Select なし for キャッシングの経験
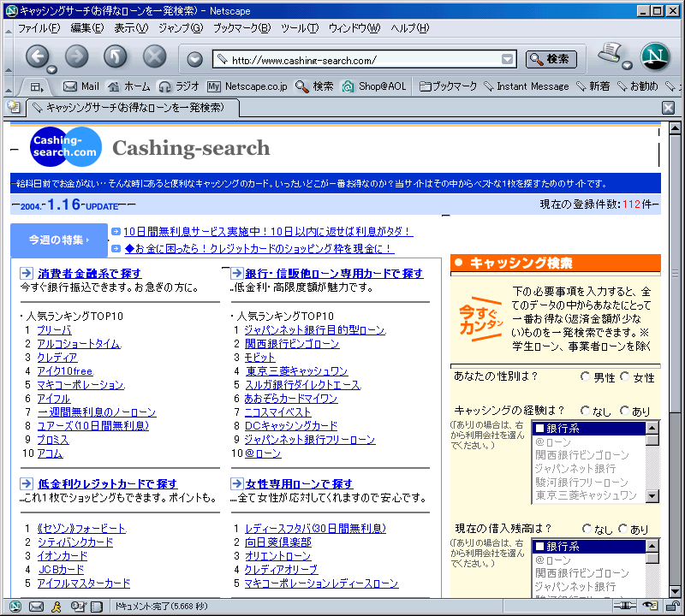685x616 pixels. (x=586, y=411)
